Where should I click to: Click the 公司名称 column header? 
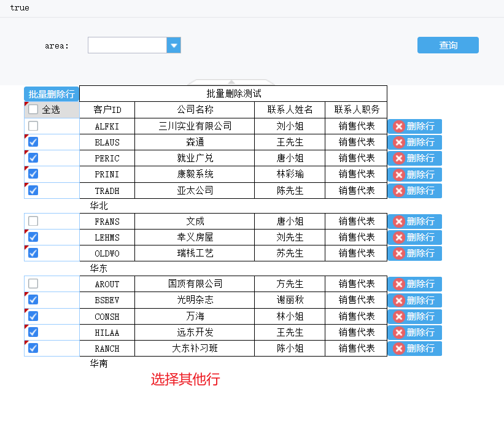coord(195,110)
